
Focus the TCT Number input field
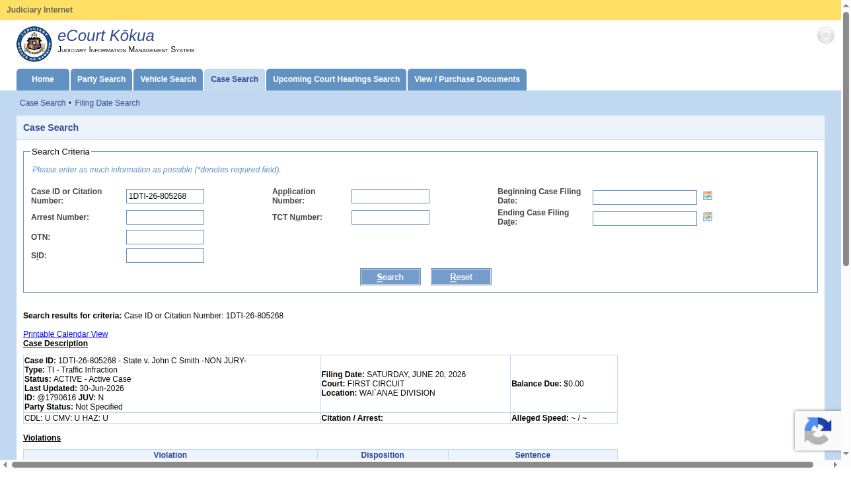point(390,217)
